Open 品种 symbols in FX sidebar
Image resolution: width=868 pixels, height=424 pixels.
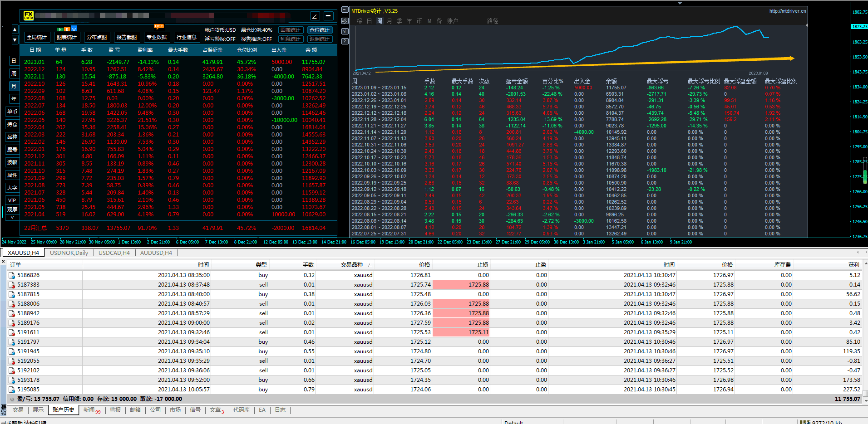12,137
